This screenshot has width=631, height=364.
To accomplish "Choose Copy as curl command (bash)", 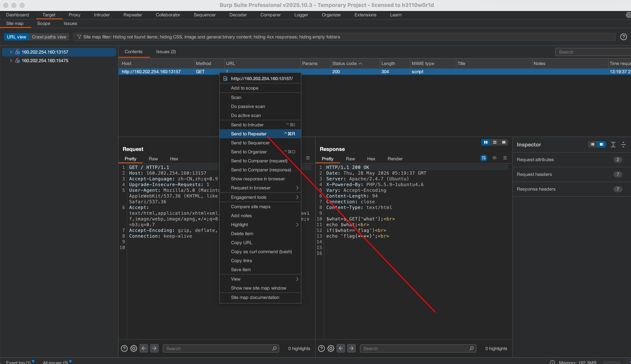I will coord(260,252).
